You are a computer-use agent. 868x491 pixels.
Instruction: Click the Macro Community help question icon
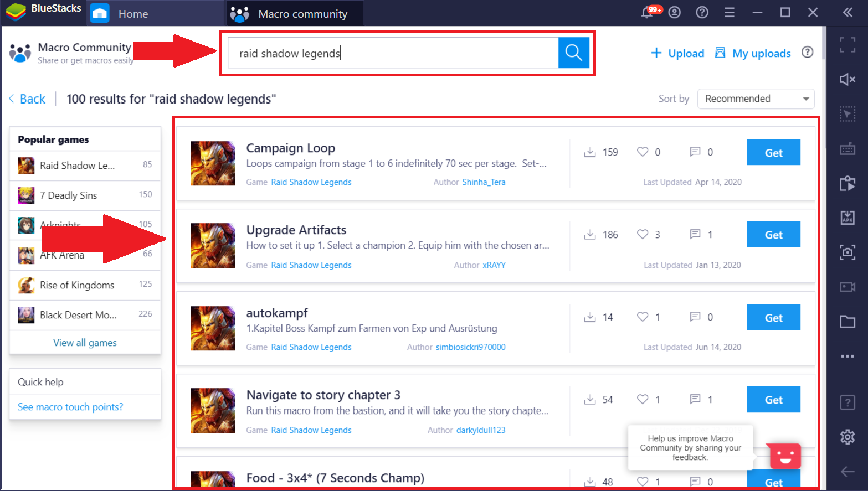(808, 53)
